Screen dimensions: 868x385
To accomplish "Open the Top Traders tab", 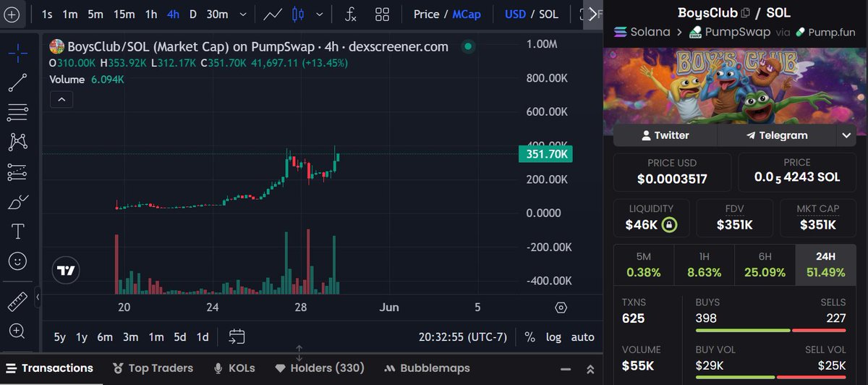I will click(x=152, y=368).
